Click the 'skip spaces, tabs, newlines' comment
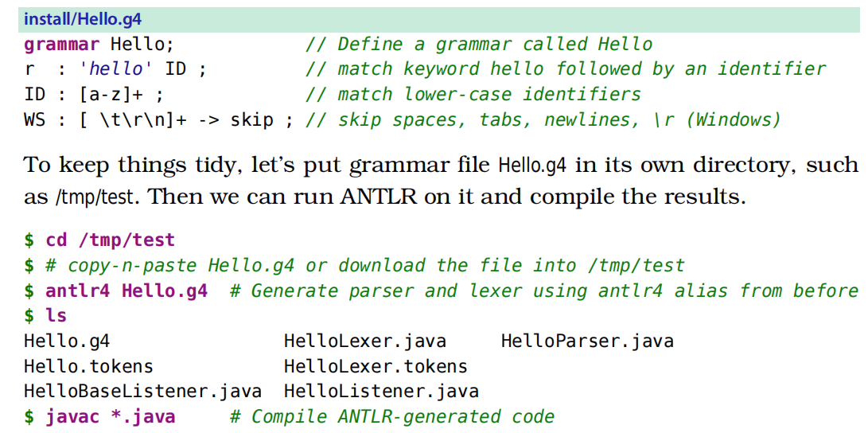The width and height of the screenshot is (868, 433). [x=543, y=120]
